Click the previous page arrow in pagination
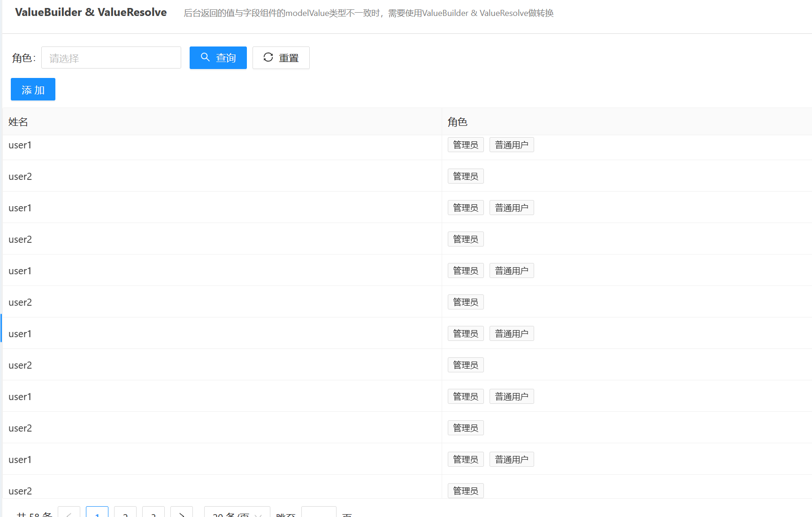This screenshot has width=812, height=517. point(69,515)
